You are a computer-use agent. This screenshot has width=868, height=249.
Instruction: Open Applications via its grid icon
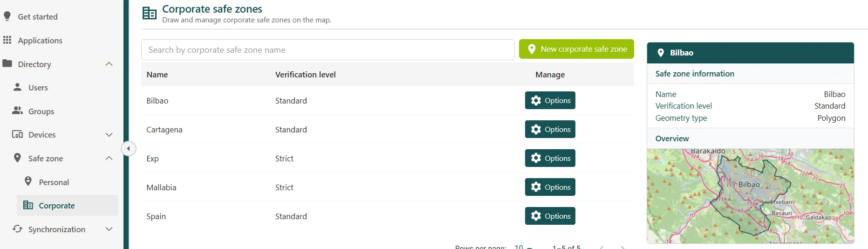pos(7,40)
